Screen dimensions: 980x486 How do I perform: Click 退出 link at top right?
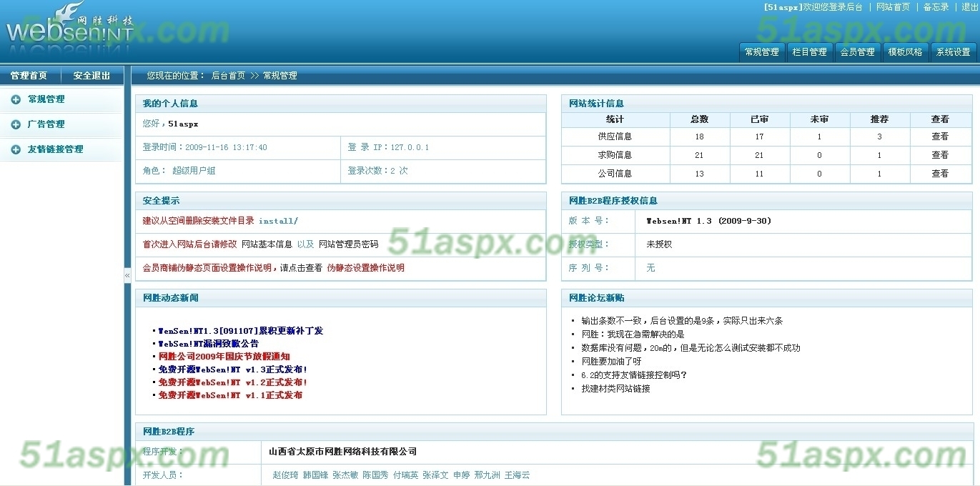click(970, 7)
